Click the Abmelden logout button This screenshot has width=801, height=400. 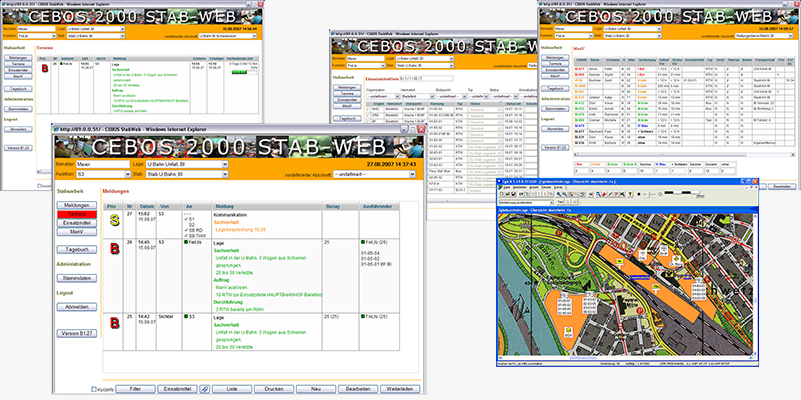click(77, 308)
